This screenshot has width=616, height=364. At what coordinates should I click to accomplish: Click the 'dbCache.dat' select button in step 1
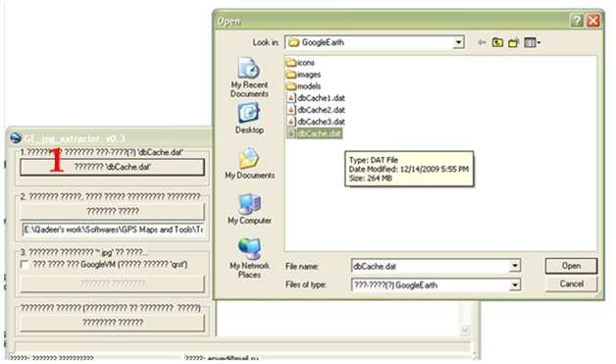113,167
